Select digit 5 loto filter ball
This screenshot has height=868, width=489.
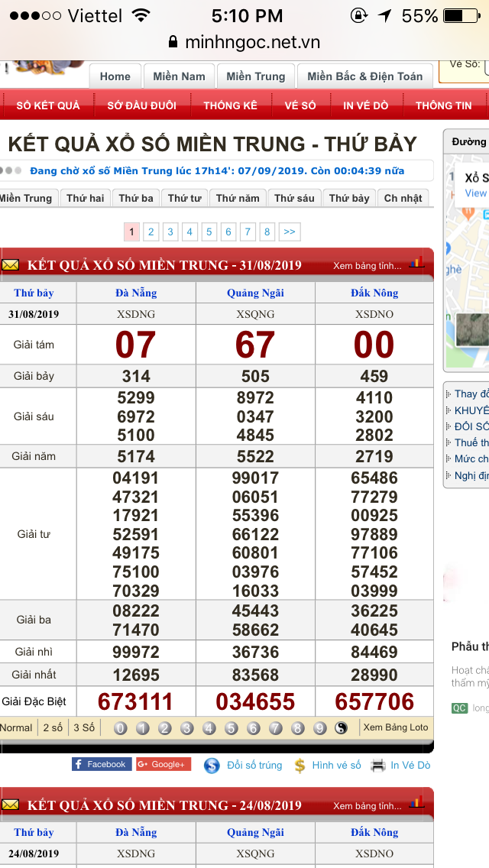click(231, 728)
